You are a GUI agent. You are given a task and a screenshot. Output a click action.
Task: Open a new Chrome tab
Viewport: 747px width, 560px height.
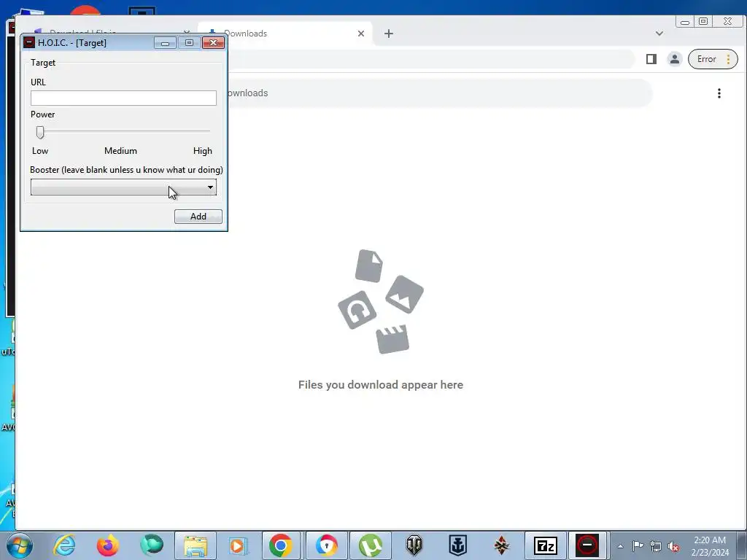[389, 34]
